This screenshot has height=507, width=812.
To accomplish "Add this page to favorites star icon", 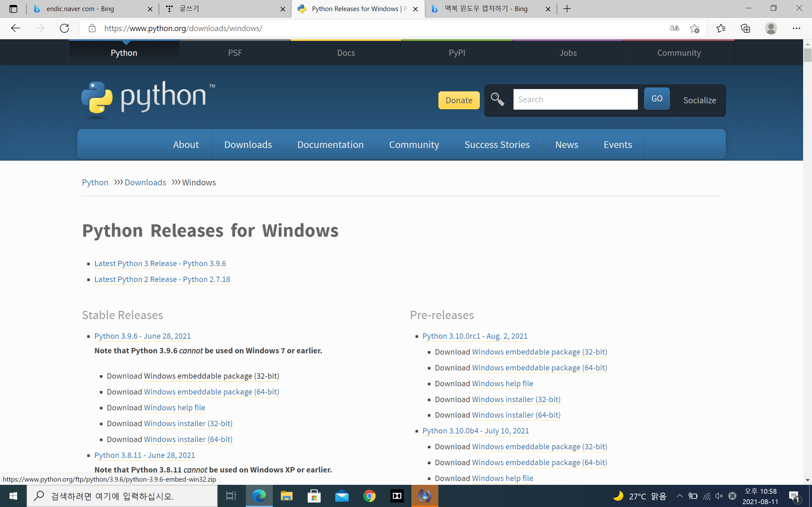I will click(x=694, y=28).
